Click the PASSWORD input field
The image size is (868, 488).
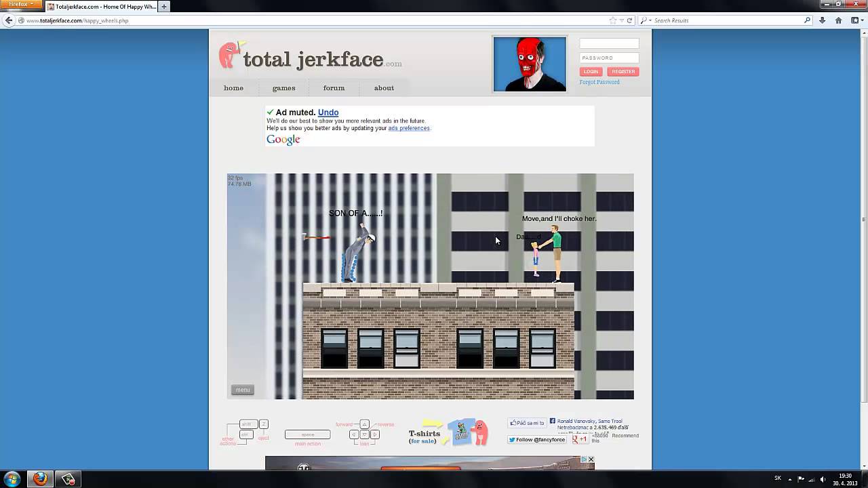point(609,58)
